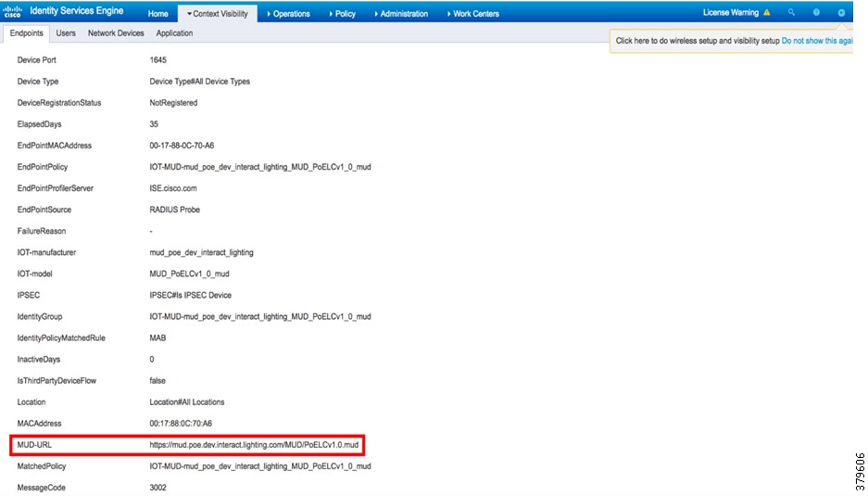This screenshot has width=868, height=496.
Task: Expand the Work Centers menu
Action: coord(473,13)
